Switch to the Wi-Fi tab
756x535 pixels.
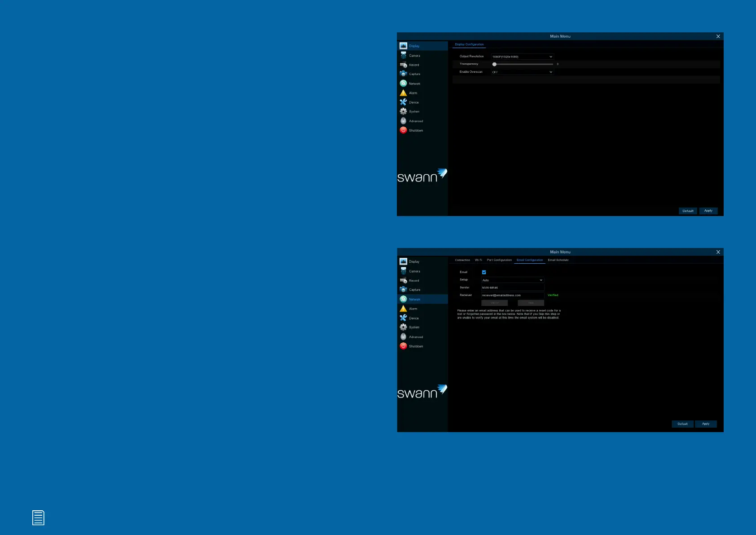click(x=479, y=260)
